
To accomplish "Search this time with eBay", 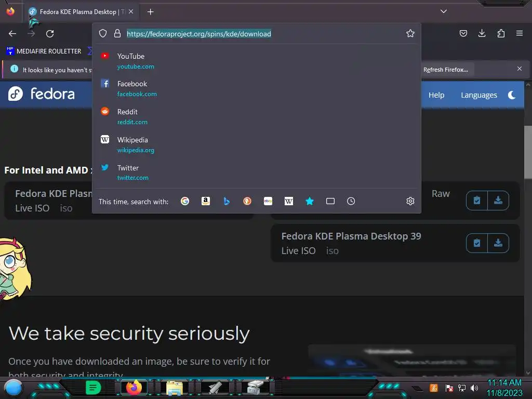I will [268, 201].
